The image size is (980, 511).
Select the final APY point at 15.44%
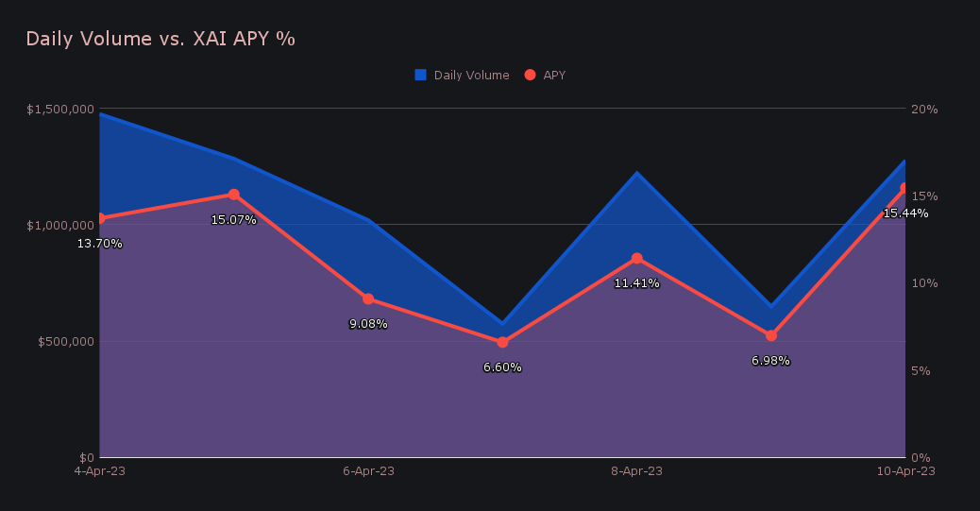tap(904, 189)
